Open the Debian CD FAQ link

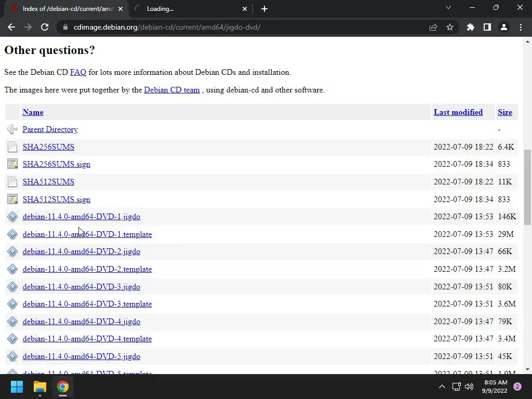pos(78,72)
